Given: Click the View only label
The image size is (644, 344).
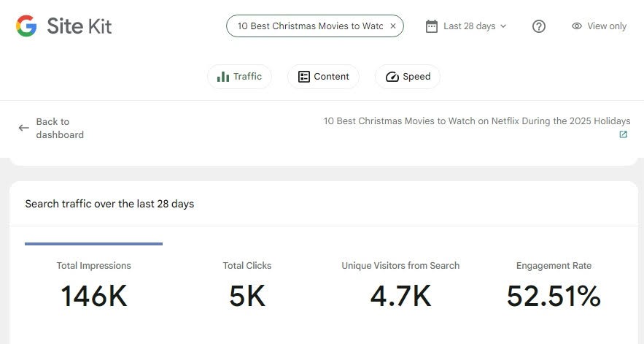Looking at the screenshot, I should coord(607,26).
